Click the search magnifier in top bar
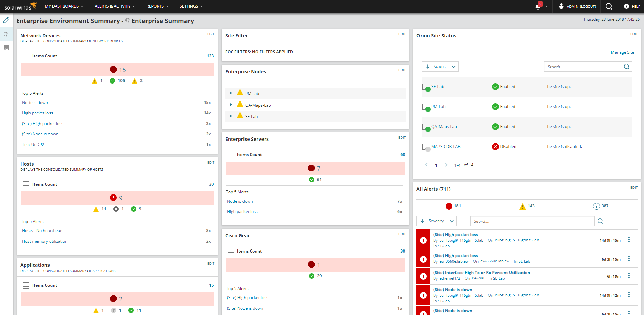The height and width of the screenshot is (315, 644). (609, 6)
